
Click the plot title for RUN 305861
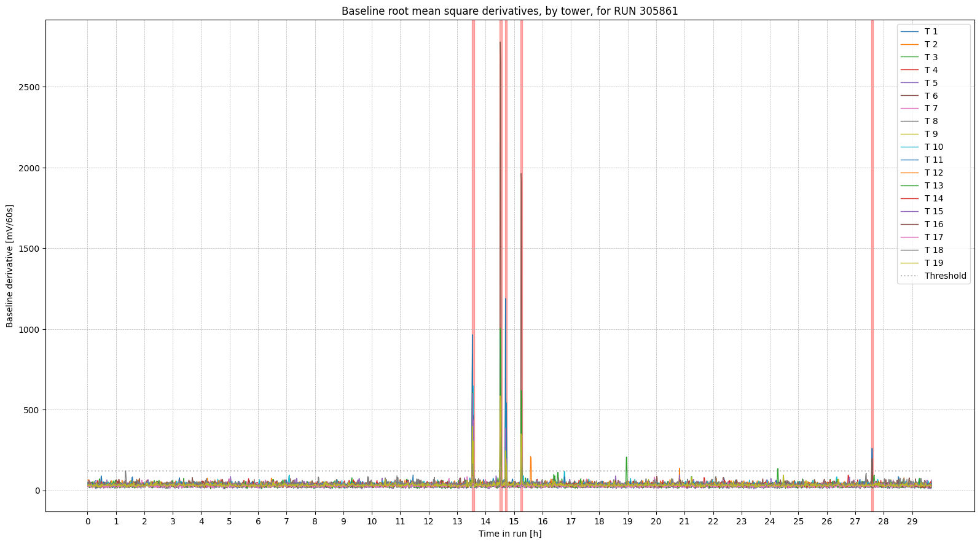509,11
